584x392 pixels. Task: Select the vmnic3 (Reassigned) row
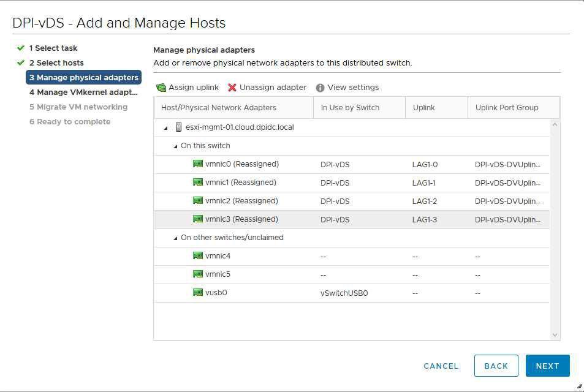352,219
